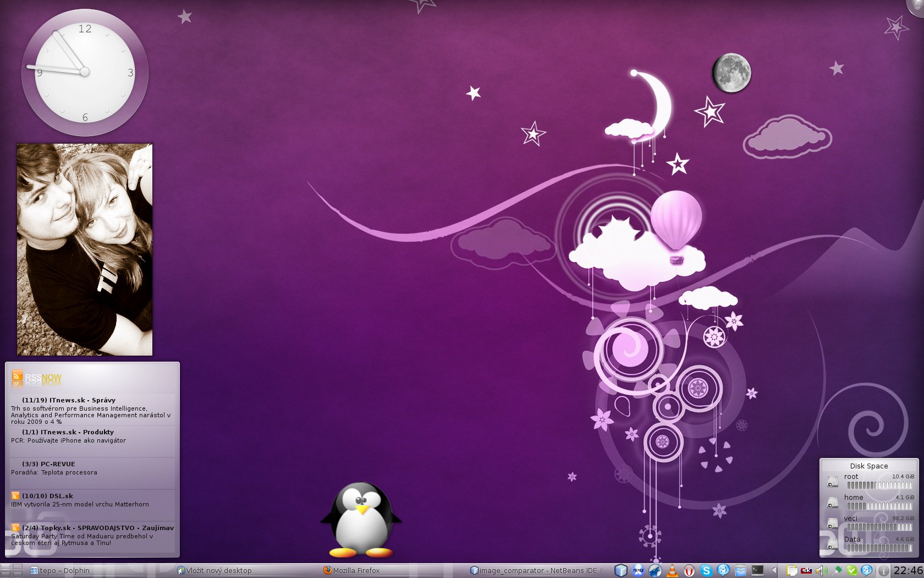Open Skype from the taskbar launcher
Image resolution: width=924 pixels, height=578 pixels.
pos(706,571)
